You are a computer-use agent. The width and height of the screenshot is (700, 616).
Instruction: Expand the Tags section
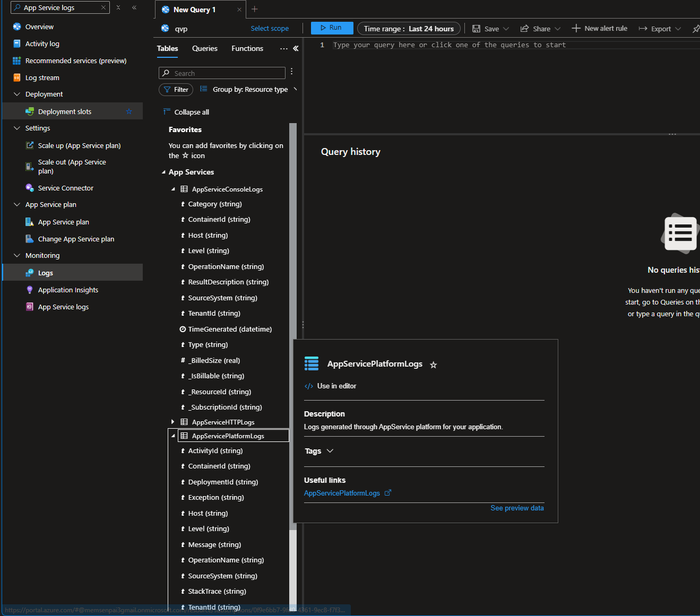coord(319,451)
